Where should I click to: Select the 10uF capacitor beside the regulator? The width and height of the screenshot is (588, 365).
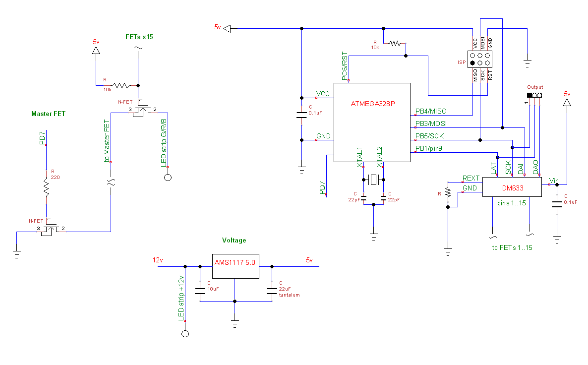[x=200, y=290]
